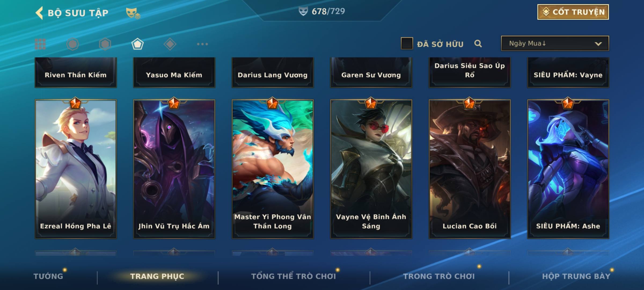Open the mask and coins icon

(133, 13)
